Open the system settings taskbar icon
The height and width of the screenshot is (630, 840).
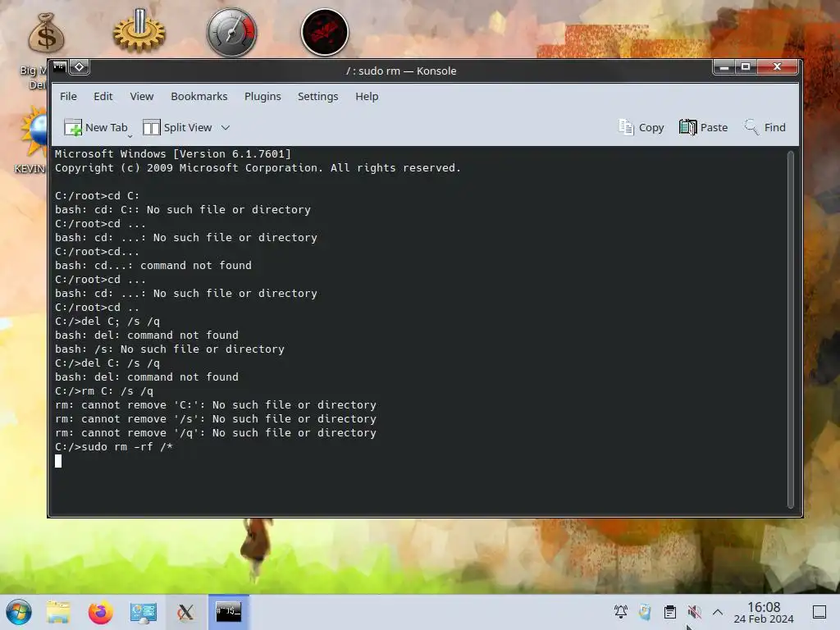pyautogui.click(x=143, y=612)
